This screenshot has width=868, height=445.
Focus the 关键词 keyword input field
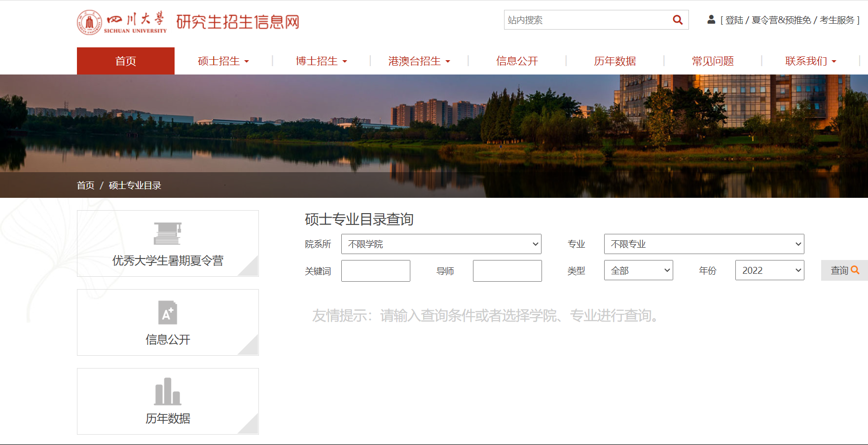pyautogui.click(x=375, y=271)
